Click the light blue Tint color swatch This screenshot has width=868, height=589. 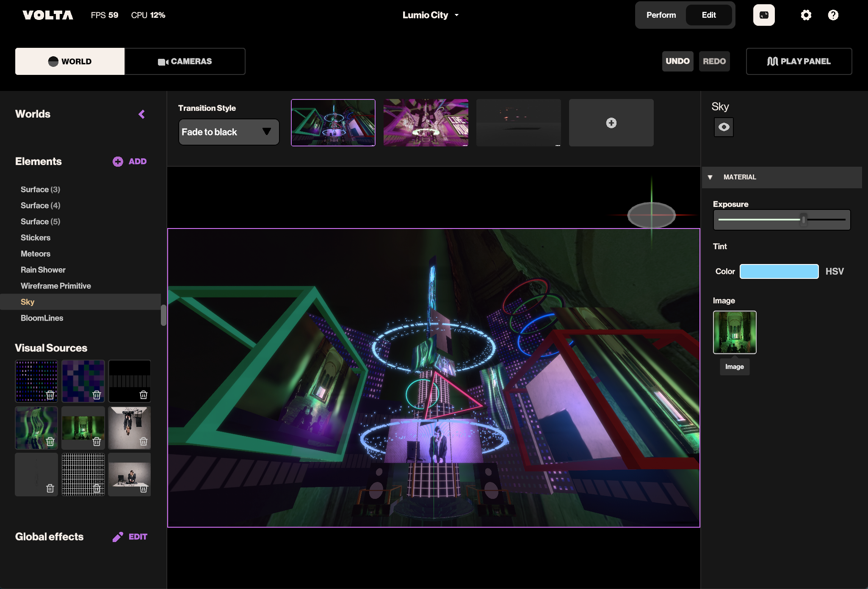779,272
